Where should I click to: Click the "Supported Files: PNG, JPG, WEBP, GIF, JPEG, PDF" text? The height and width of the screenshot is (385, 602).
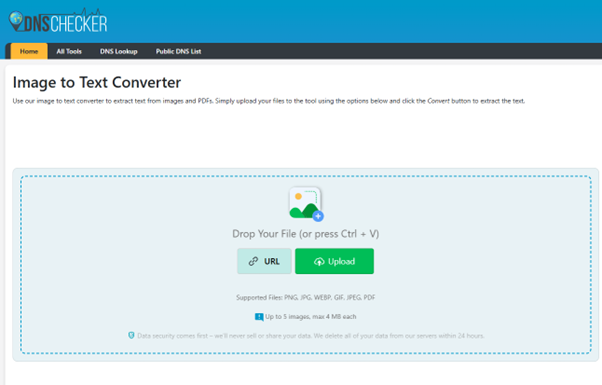tap(306, 297)
